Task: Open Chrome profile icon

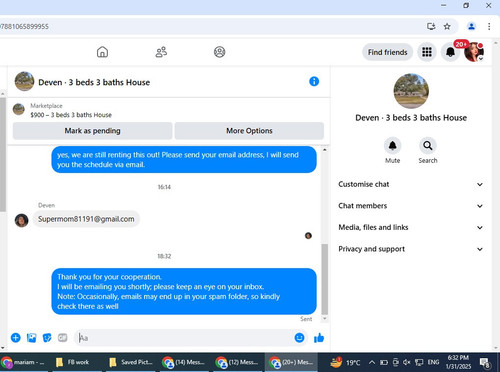Action: coord(471,26)
